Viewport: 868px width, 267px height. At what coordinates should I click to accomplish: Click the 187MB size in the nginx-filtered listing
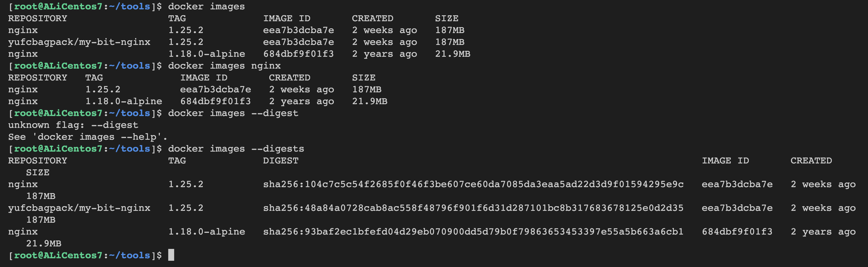[367, 90]
